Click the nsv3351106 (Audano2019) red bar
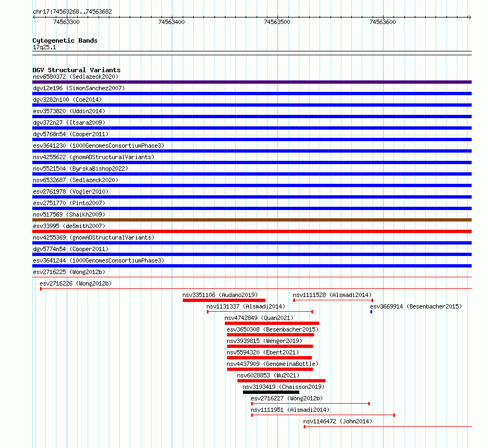The height and width of the screenshot is (448, 487). (224, 300)
